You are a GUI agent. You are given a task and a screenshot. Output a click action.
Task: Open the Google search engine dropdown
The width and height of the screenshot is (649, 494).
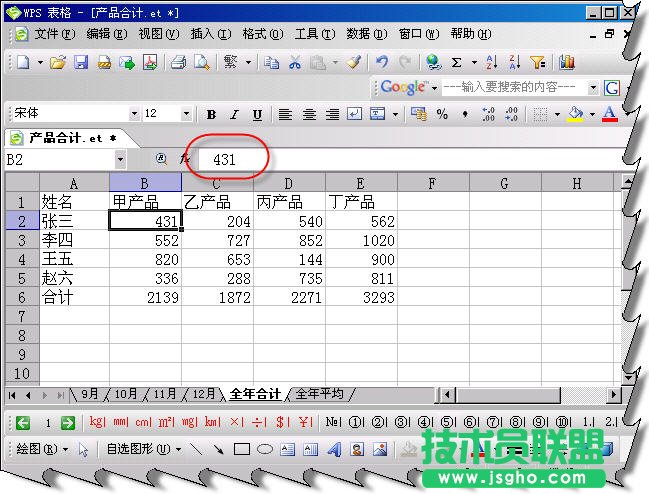click(435, 88)
